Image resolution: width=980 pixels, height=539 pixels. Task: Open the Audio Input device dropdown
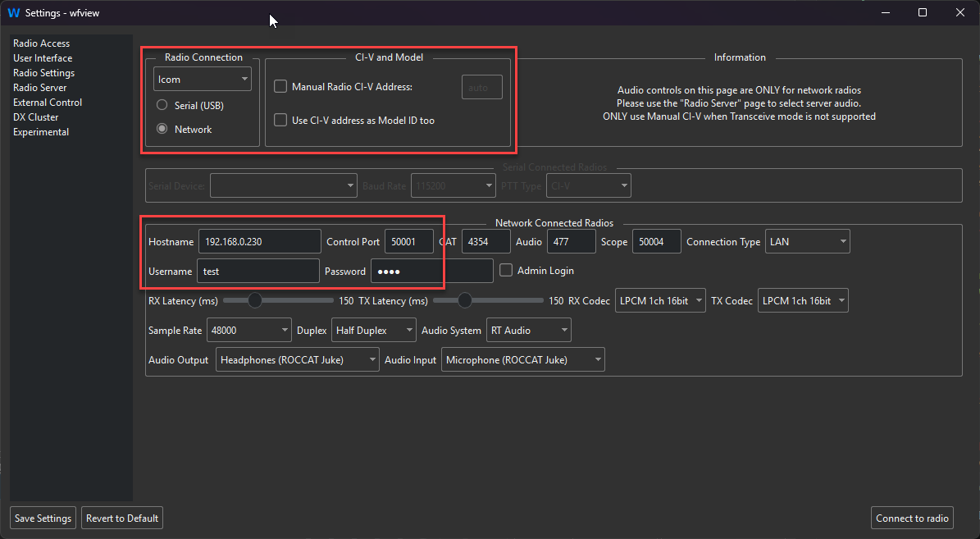(523, 359)
